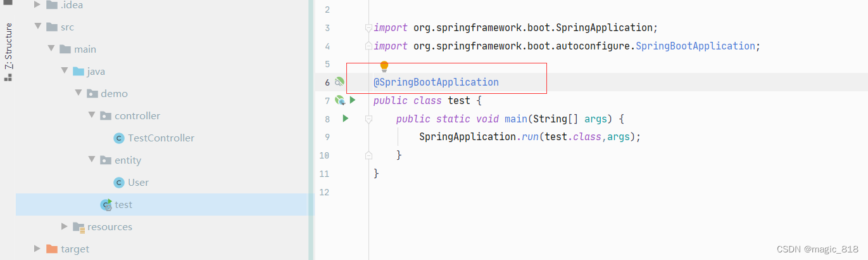This screenshot has height=260, width=868.
Task: Expand the resources folder arrow
Action: coord(65,226)
